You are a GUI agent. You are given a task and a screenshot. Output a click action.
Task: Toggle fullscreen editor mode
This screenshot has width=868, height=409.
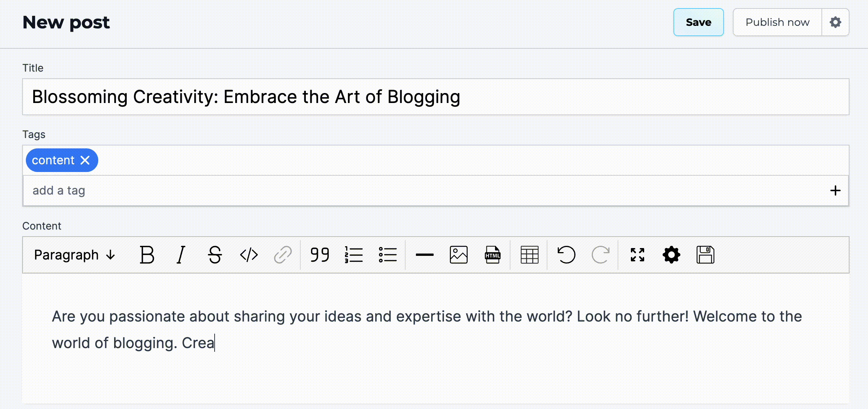coord(637,255)
